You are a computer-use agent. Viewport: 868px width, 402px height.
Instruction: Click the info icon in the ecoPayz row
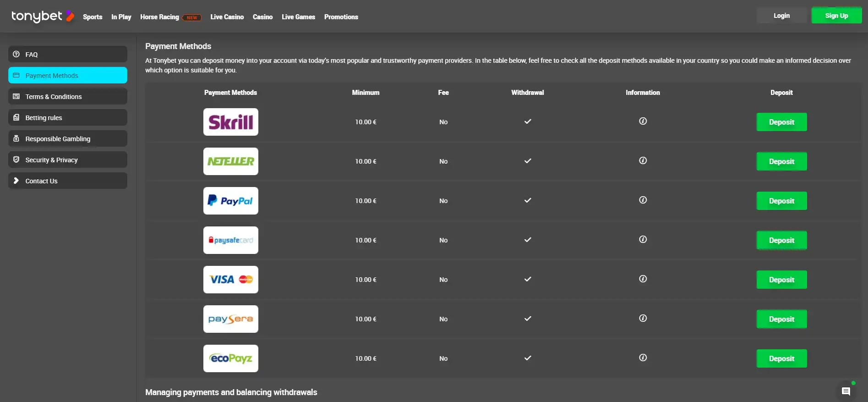click(643, 358)
